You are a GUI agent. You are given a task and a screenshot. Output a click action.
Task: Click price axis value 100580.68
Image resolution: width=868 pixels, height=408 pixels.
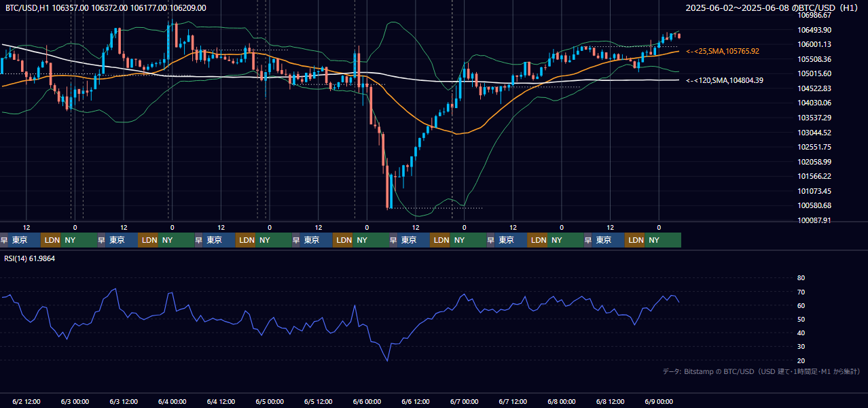pos(814,205)
